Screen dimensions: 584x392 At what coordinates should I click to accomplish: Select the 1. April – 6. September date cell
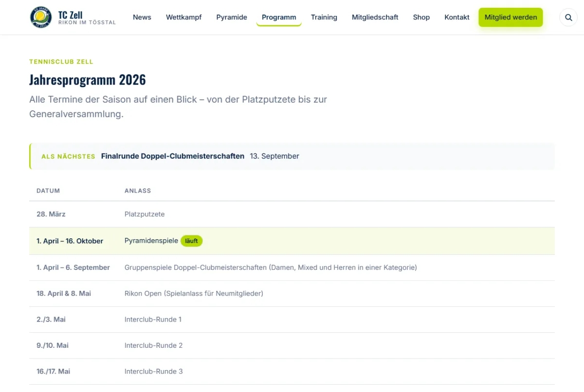click(x=73, y=267)
